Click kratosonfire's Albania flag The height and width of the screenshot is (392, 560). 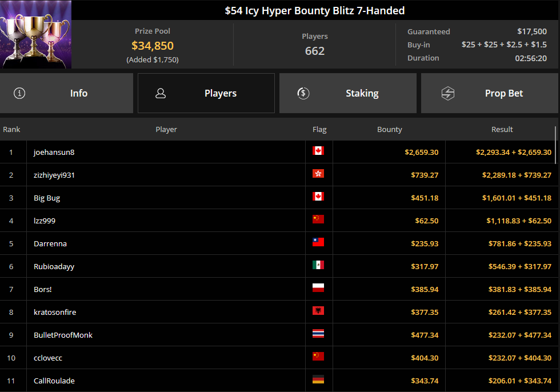click(x=318, y=311)
